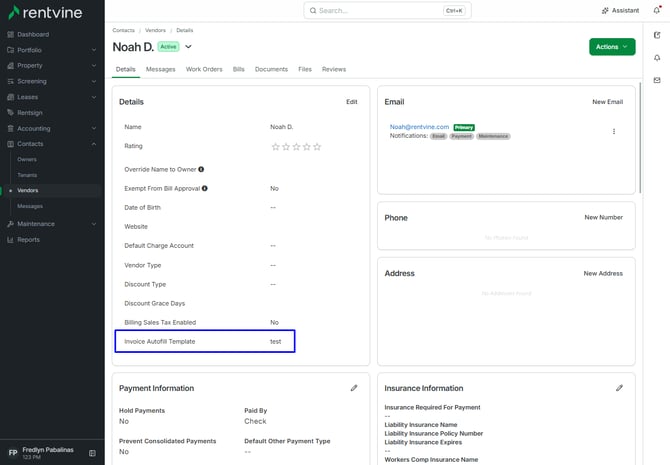Set rating to three stars
This screenshot has width=670, height=465.
pos(296,147)
